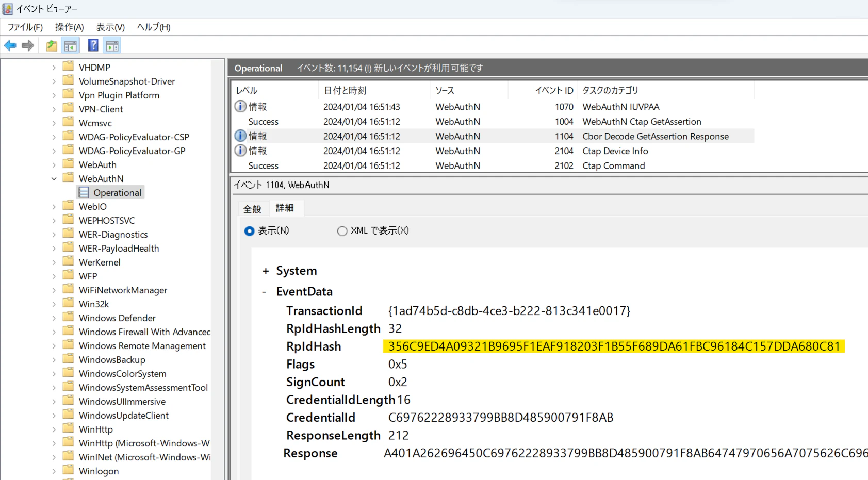Click the Up one level folder icon

pos(52,46)
